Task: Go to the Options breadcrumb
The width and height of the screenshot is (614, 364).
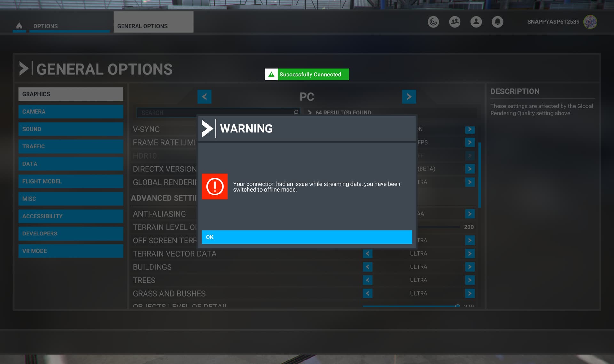Action: [x=45, y=26]
